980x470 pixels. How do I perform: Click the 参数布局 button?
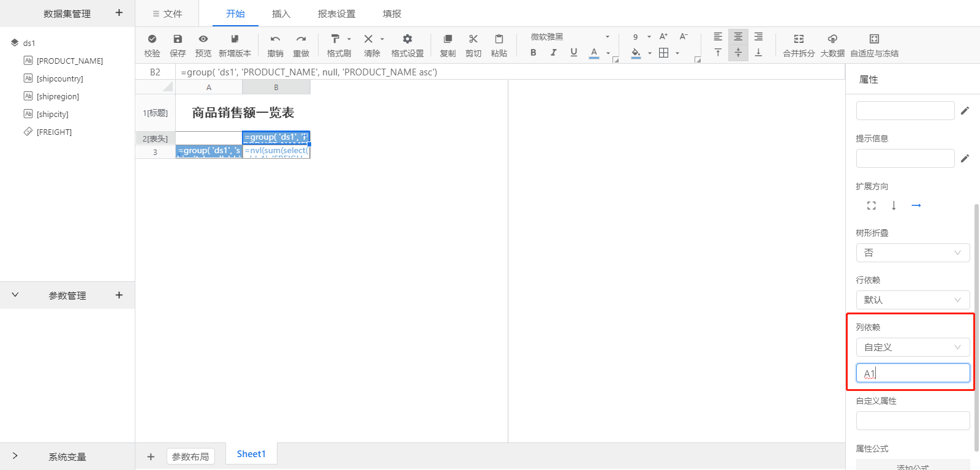pos(190,457)
